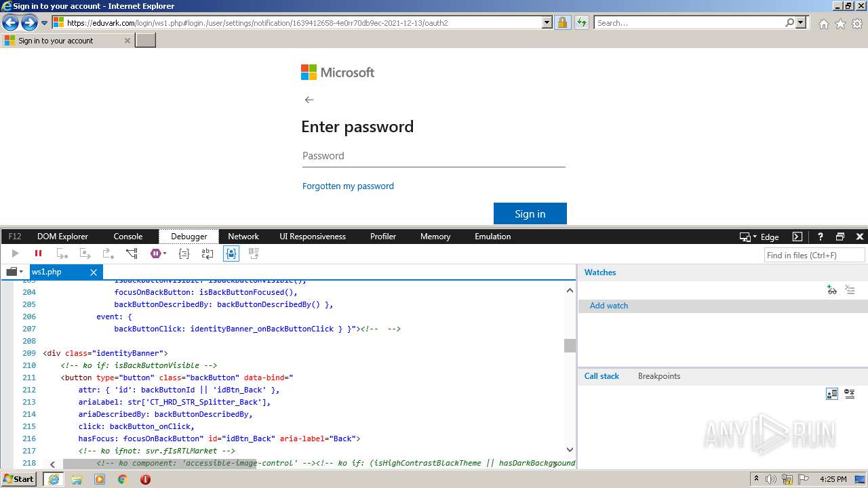This screenshot has height=488, width=868.
Task: Click the red Break (pause) icon
Action: (38, 253)
